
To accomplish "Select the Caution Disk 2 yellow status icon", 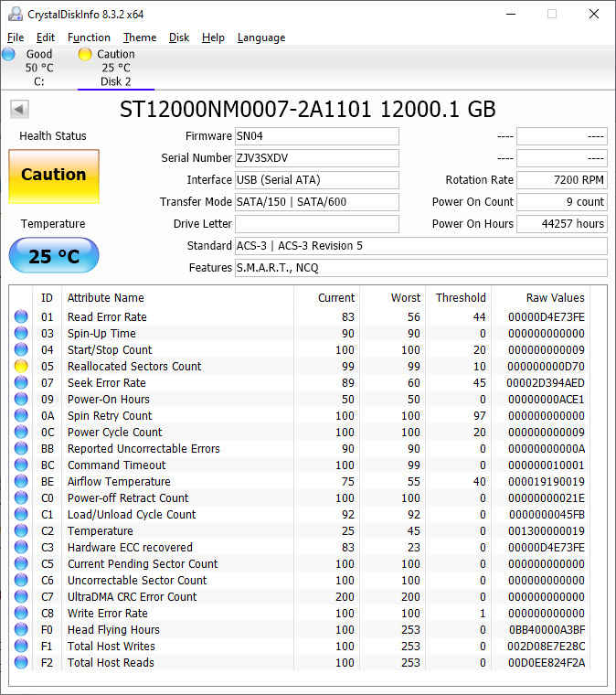I will (85, 54).
